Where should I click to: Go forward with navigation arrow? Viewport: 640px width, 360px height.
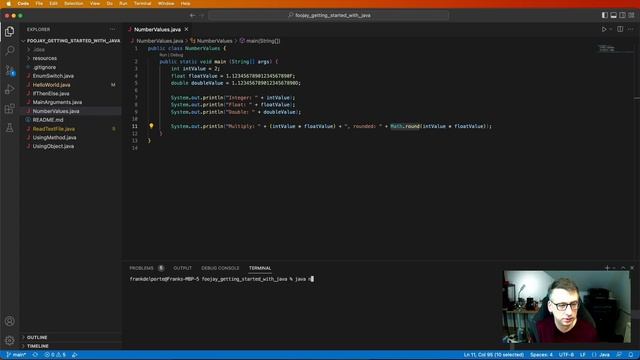(x=202, y=16)
